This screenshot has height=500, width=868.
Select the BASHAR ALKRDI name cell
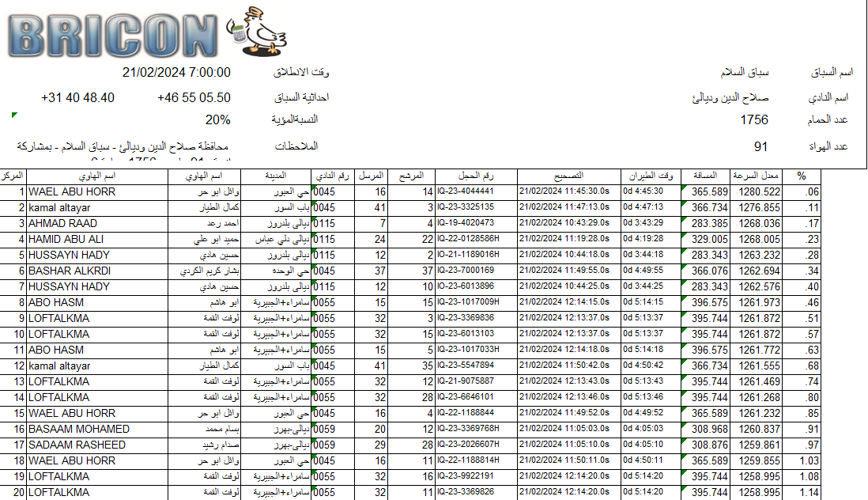(70, 271)
